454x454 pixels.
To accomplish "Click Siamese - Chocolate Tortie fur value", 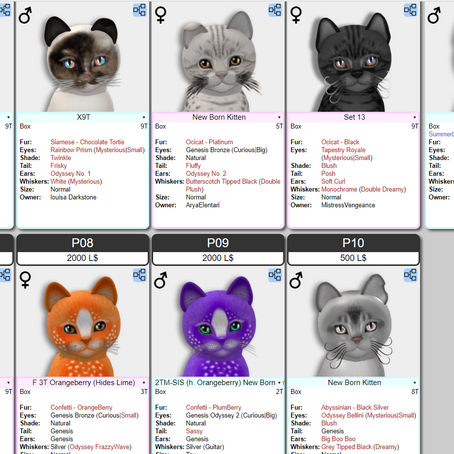I will (x=87, y=142).
